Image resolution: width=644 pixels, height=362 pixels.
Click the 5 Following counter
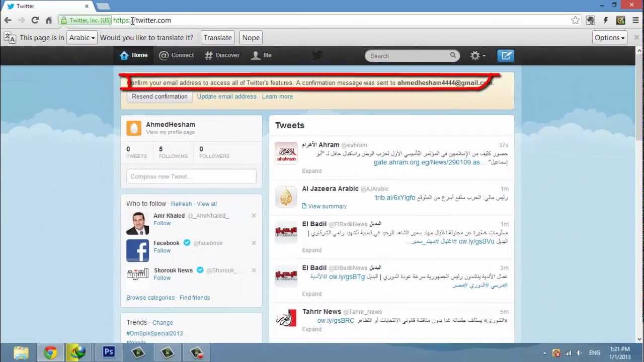173,152
